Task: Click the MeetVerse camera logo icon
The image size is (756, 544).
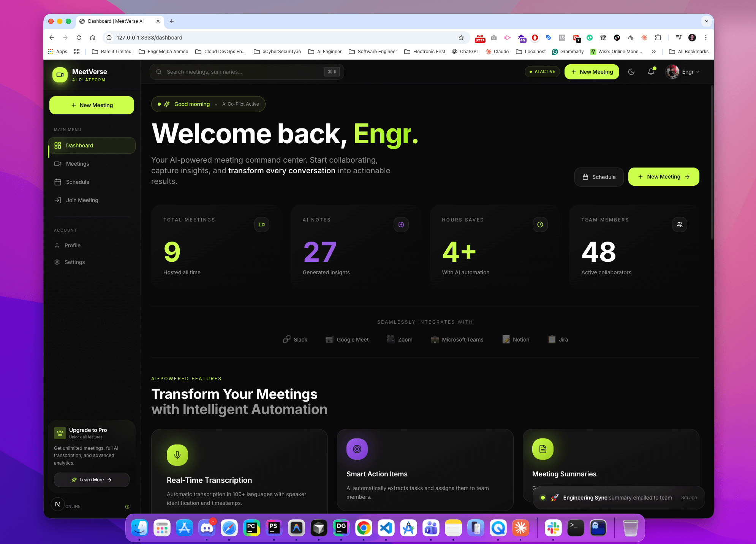Action: click(x=60, y=75)
